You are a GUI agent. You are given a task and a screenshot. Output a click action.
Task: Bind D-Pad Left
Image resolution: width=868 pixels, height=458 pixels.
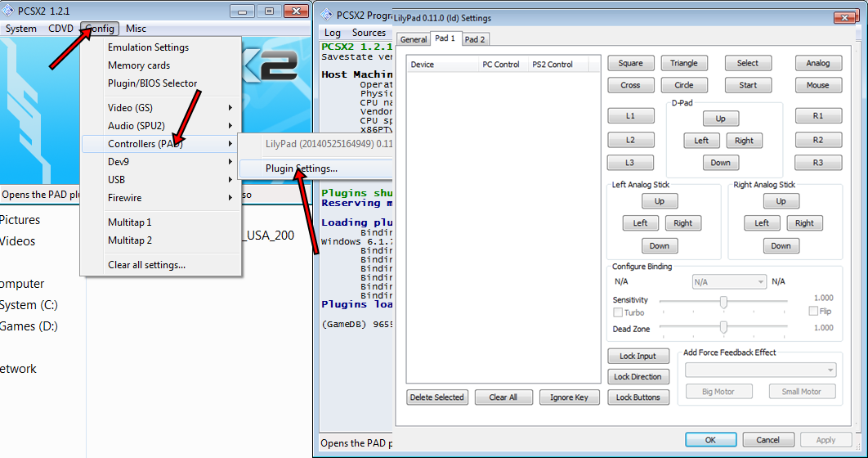[x=701, y=141]
